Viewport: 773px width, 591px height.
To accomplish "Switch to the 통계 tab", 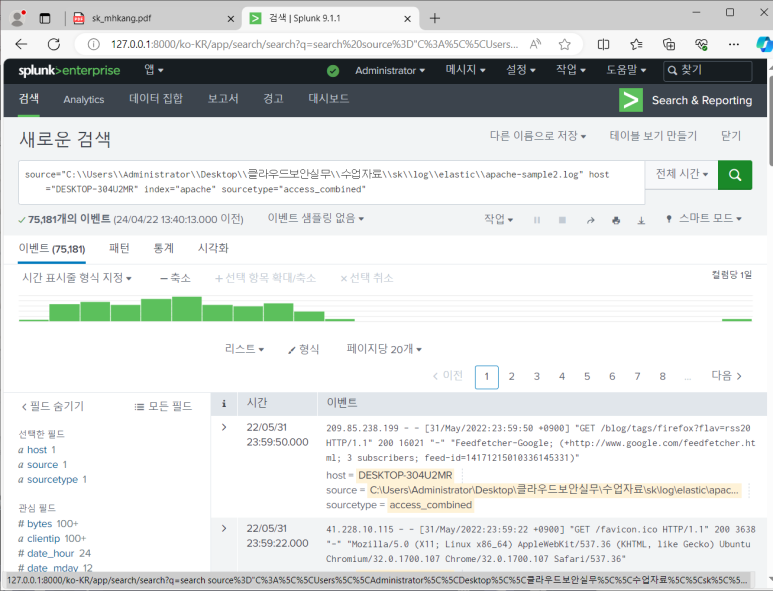I will [x=164, y=248].
